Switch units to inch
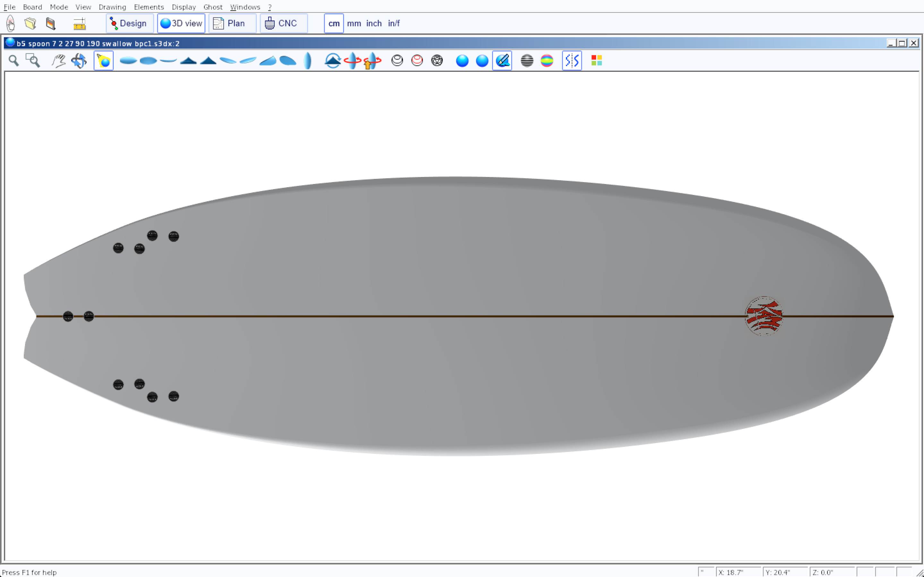The image size is (924, 577). coord(374,24)
